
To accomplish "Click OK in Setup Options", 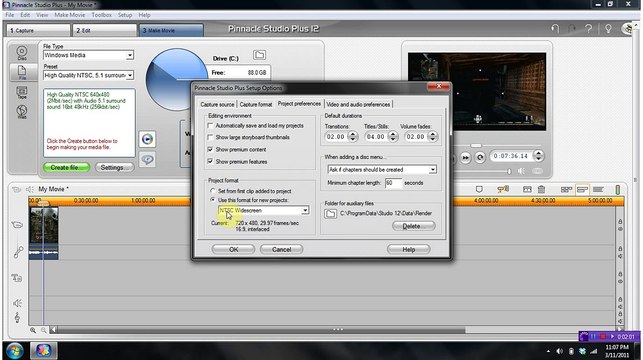I will (x=233, y=249).
